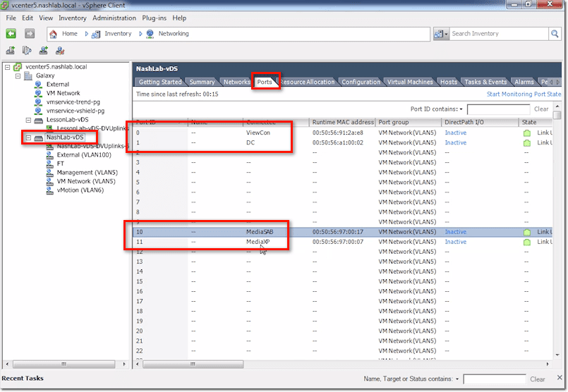Clear the Port ID filter
Image resolution: width=568 pixels, height=392 pixels.
(540, 109)
